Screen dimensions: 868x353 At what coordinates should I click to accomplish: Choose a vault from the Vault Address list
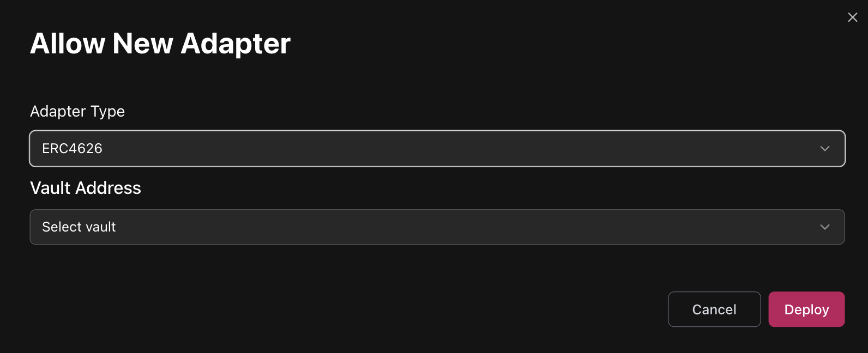coord(437,227)
